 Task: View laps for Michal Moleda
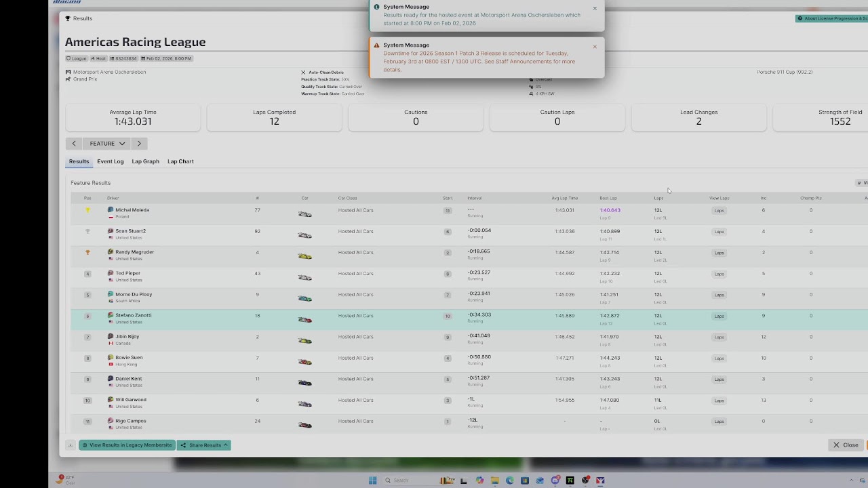tap(719, 211)
